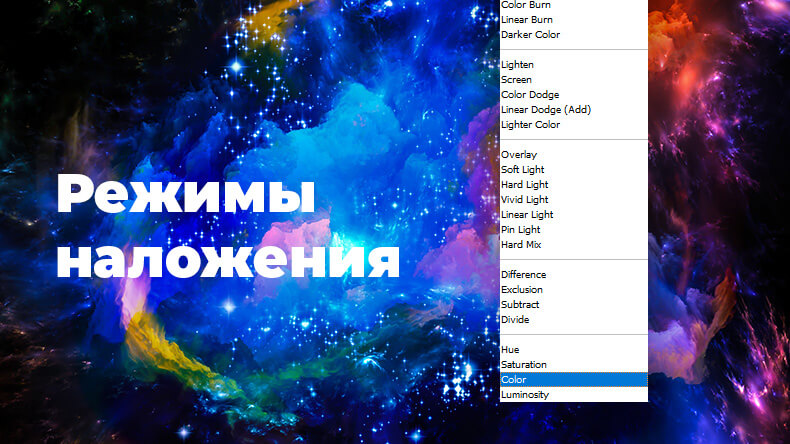Choose Exclusion blending mode
This screenshot has height=444, width=790.
573,290
